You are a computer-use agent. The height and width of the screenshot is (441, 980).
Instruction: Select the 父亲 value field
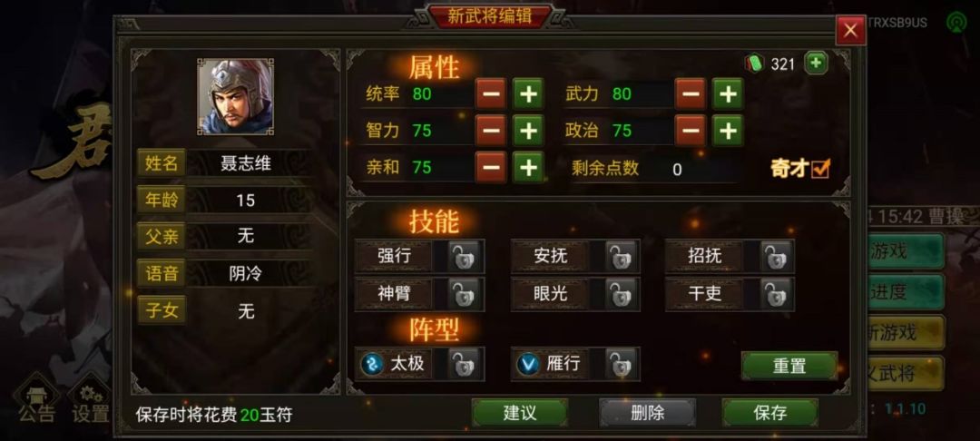tap(246, 236)
